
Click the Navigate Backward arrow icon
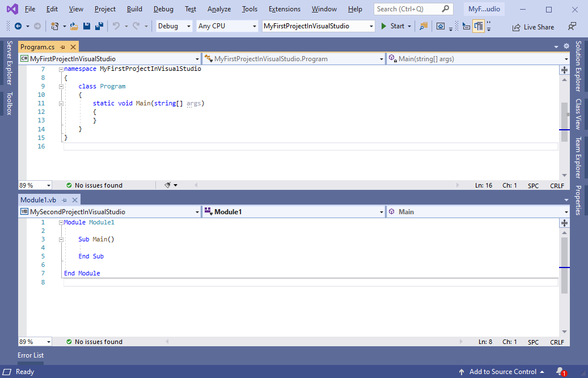pyautogui.click(x=18, y=26)
